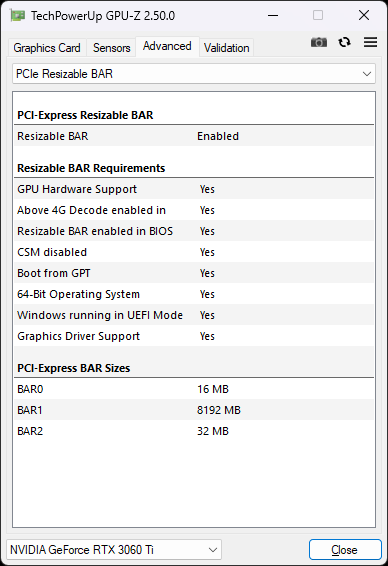
Task: Select the Graphics Driver Support row
Action: (x=194, y=336)
